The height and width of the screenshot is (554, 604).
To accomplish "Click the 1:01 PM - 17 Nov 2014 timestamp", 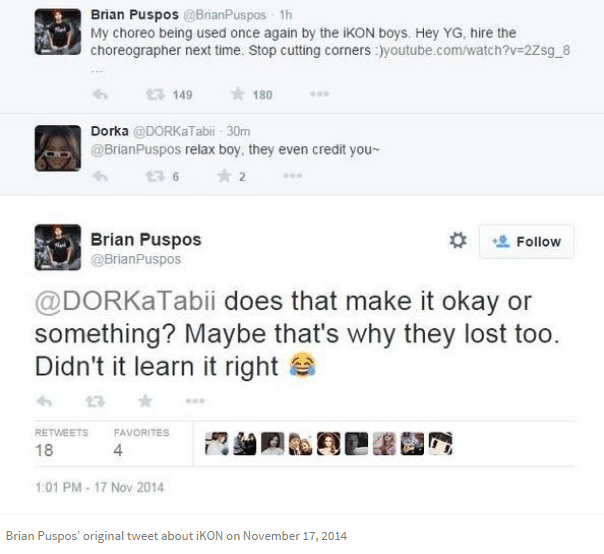I will click(98, 488).
